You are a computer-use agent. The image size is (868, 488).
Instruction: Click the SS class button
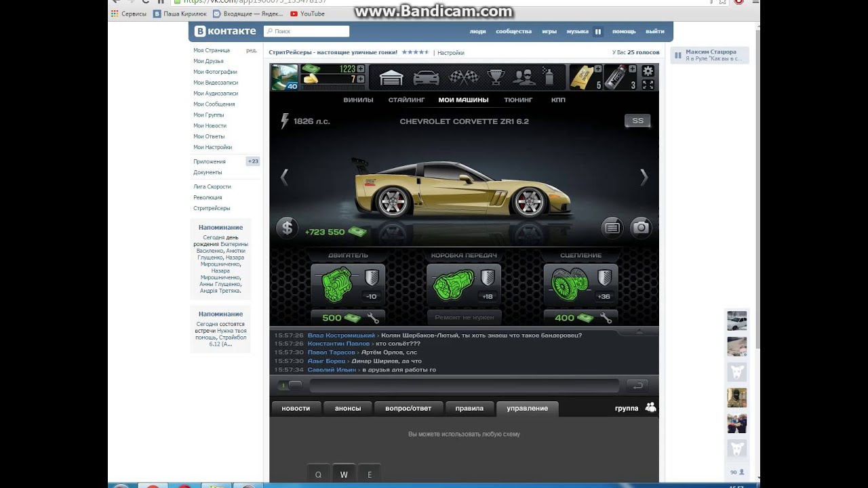click(x=637, y=121)
